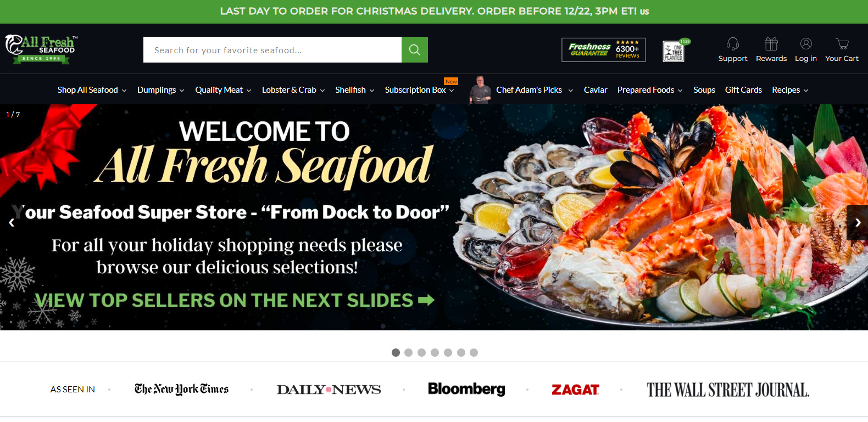Image resolution: width=868 pixels, height=422 pixels.
Task: Open the Gift Cards menu item
Action: [x=743, y=90]
